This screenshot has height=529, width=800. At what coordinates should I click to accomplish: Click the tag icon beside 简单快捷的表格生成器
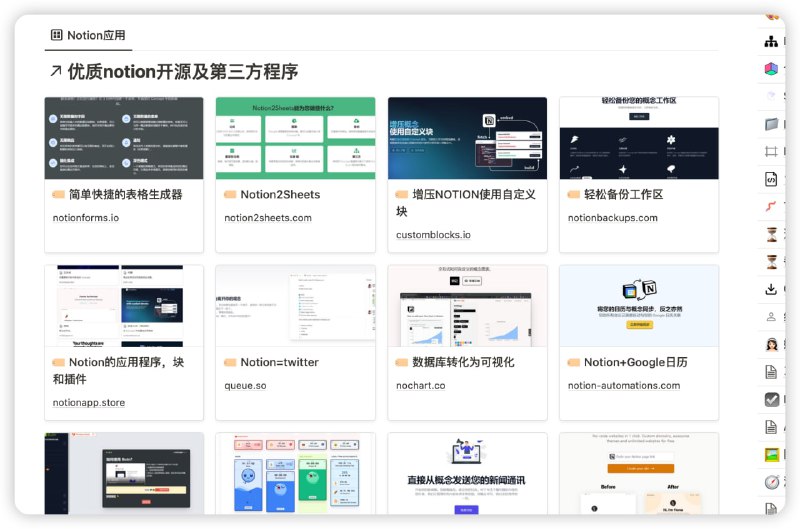pyautogui.click(x=59, y=194)
